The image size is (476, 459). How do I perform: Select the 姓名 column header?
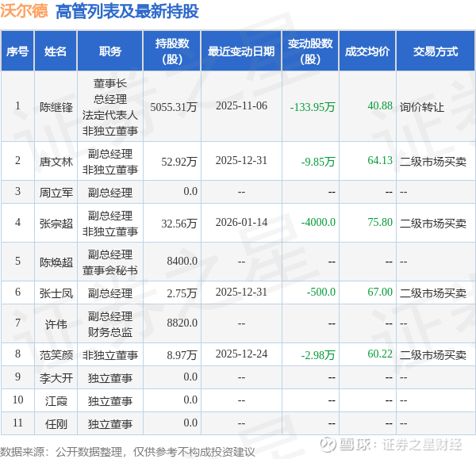click(x=56, y=51)
